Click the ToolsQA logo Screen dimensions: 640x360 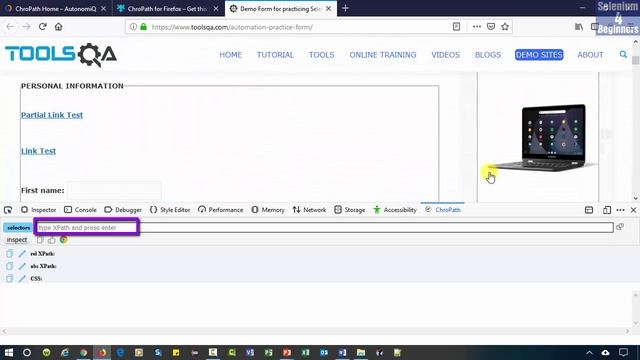[x=61, y=55]
